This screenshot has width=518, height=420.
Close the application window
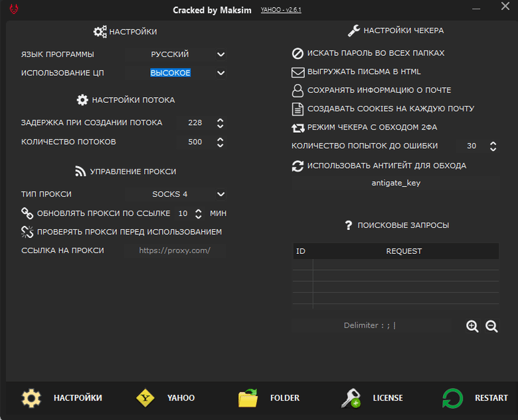pyautogui.click(x=505, y=6)
